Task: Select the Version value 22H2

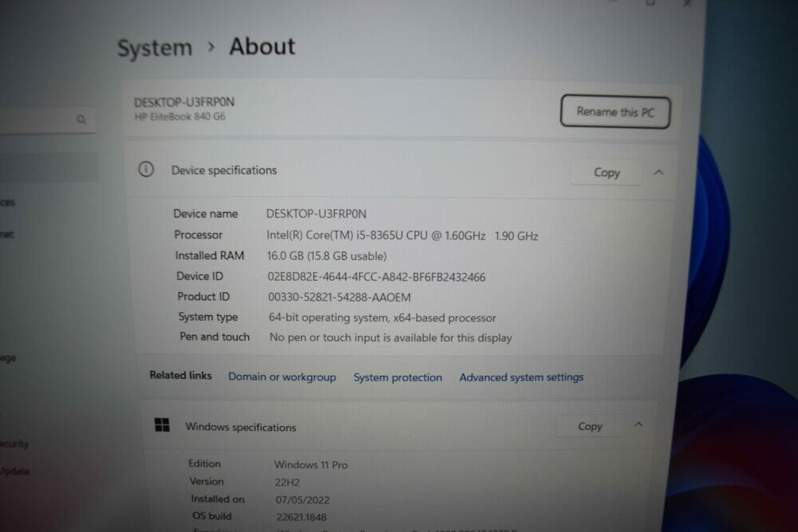Action: click(287, 483)
